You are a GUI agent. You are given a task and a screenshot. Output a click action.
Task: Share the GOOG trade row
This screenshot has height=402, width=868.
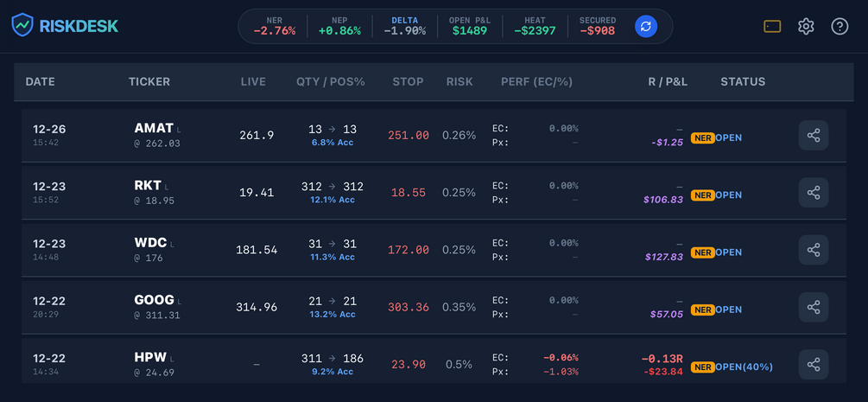814,307
